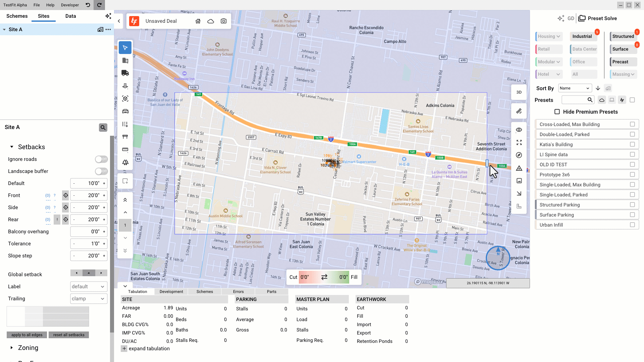
Task: Open the Trailing clamp dropdown
Action: (x=89, y=299)
